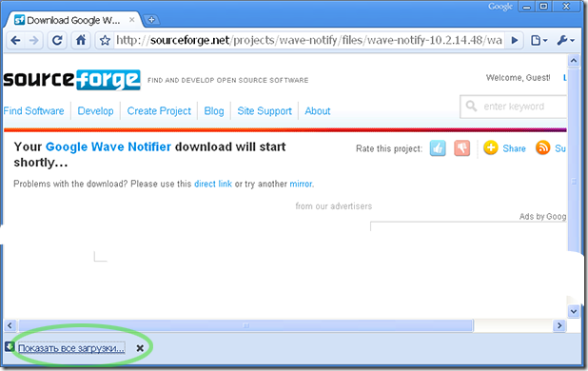Image resolution: width=588 pixels, height=371 pixels.
Task: Click the Welcome, Guest! text
Action: 519,78
